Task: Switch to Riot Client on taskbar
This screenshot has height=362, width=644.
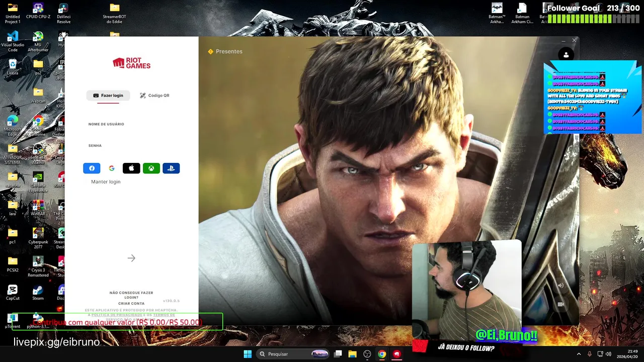Action: point(396,354)
